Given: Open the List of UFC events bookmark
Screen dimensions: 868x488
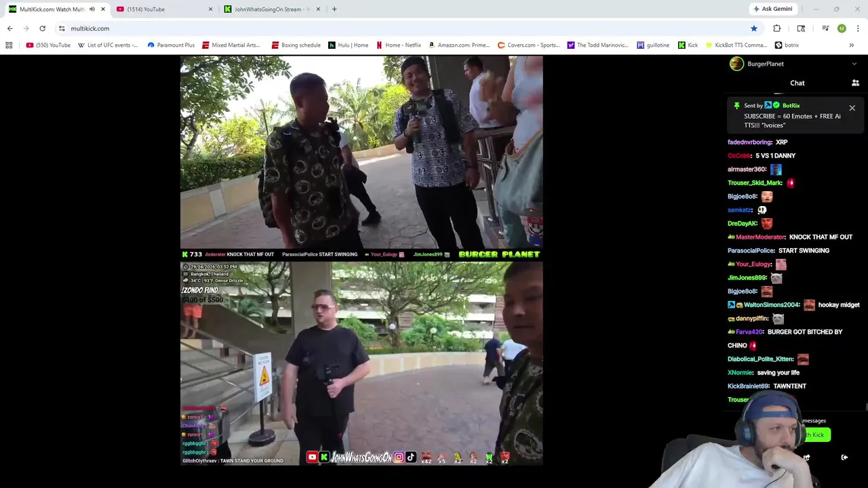Looking at the screenshot, I should [x=108, y=45].
